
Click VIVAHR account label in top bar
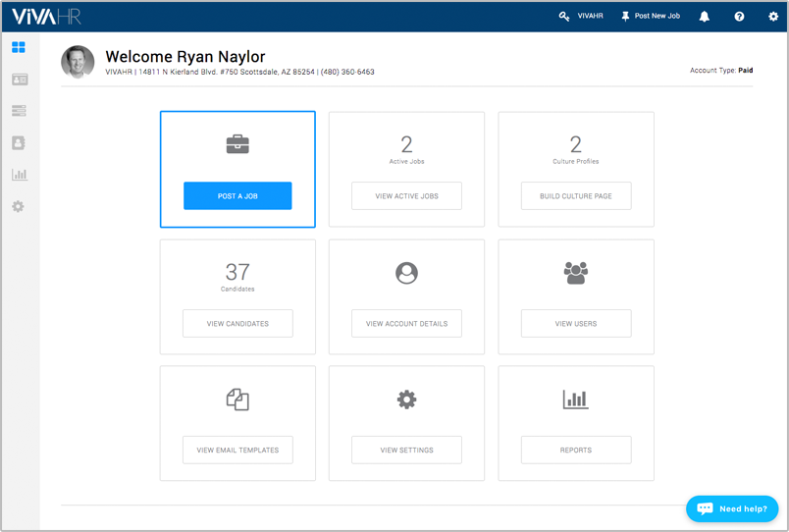[590, 16]
